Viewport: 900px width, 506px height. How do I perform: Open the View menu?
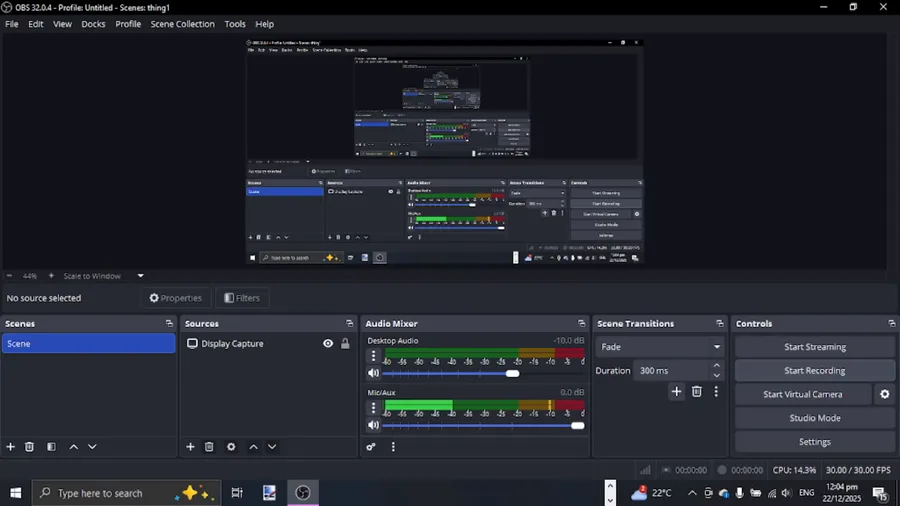tap(62, 24)
